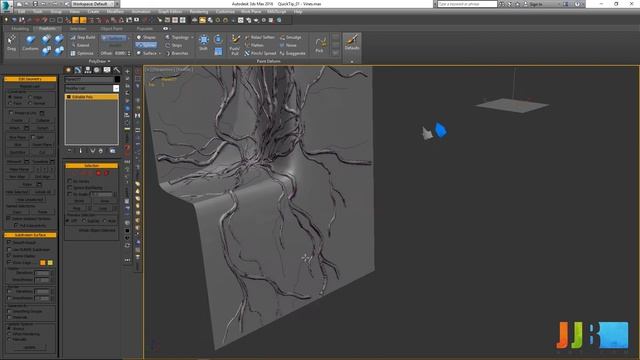Open the Modifiers menu
The width and height of the screenshot is (640, 360).
point(115,12)
